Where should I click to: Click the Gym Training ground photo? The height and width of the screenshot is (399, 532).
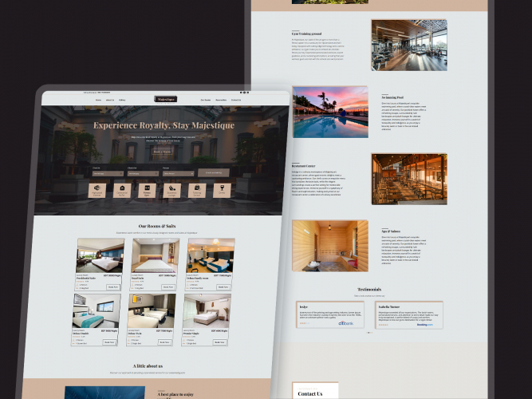pyautogui.click(x=409, y=45)
